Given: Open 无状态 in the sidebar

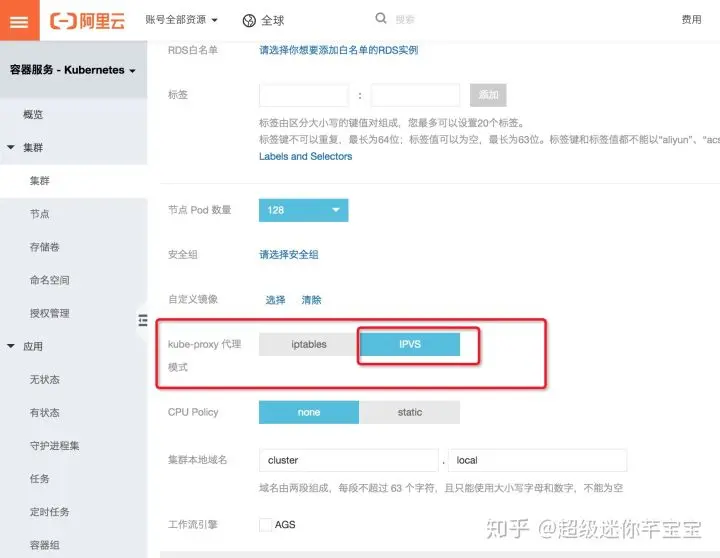Looking at the screenshot, I should coord(45,379).
